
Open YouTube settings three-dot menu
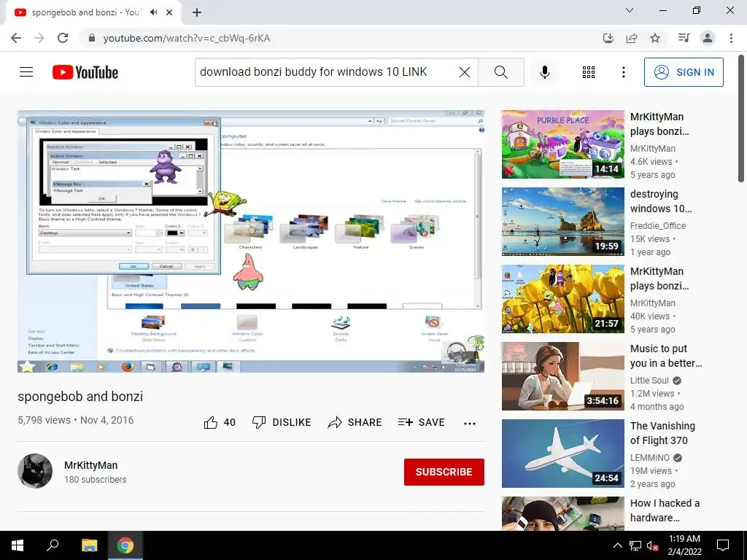(623, 72)
